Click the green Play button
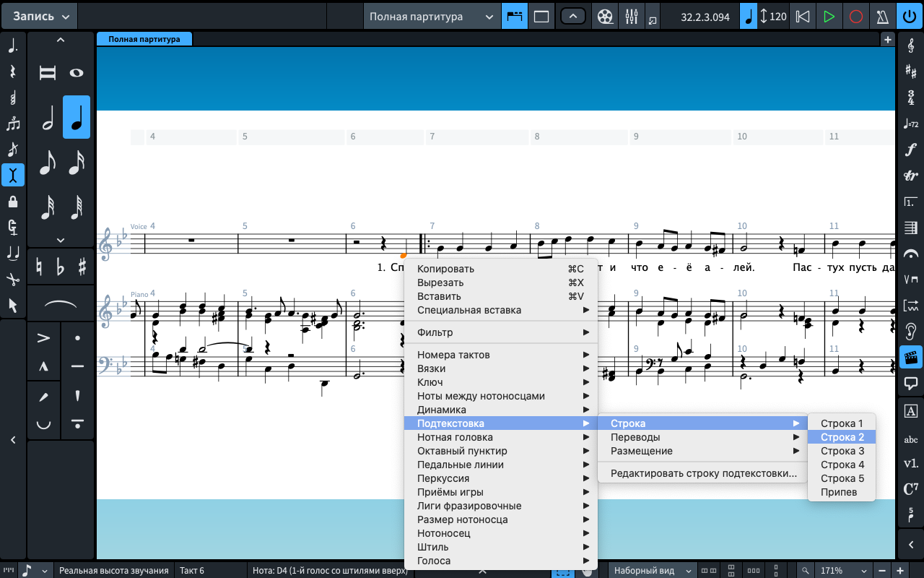This screenshot has width=924, height=578. [829, 16]
